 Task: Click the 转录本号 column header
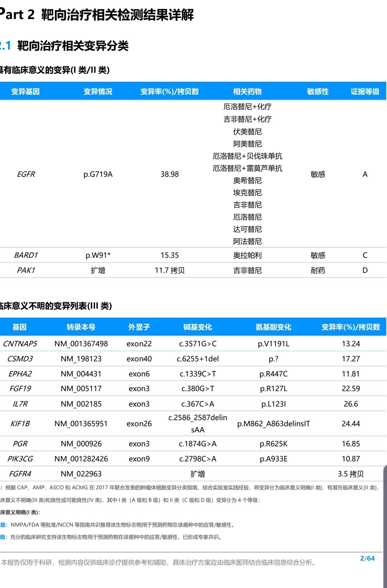81,327
